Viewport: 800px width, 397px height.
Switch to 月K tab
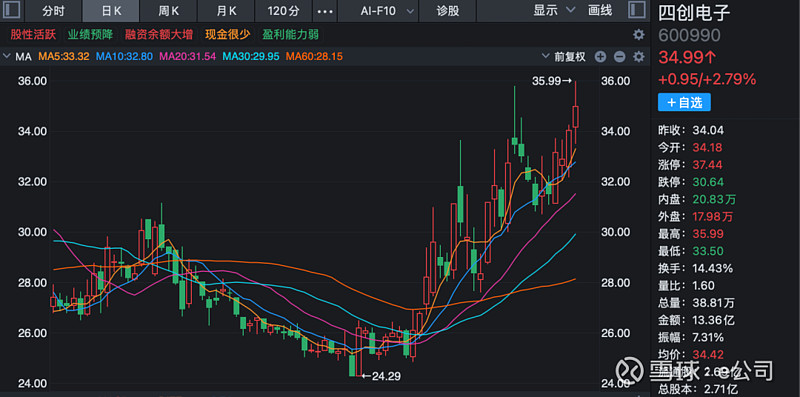coord(226,11)
